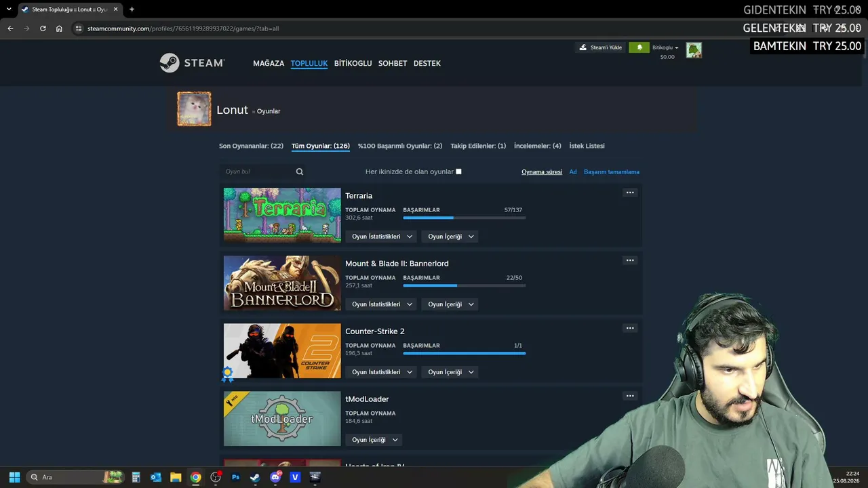Open Photoshop from the taskbar
The height and width of the screenshot is (488, 868).
pyautogui.click(x=235, y=477)
